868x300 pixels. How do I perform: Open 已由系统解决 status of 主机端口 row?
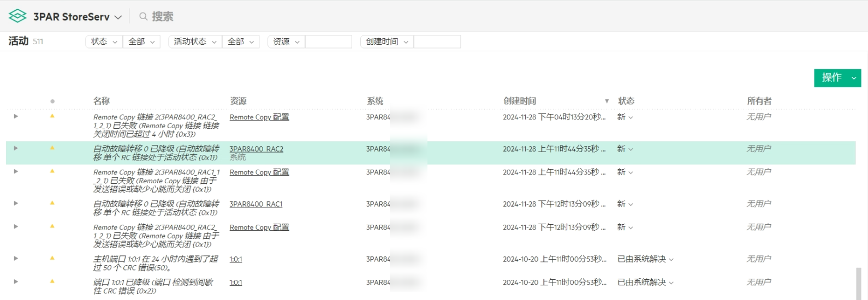click(x=645, y=260)
